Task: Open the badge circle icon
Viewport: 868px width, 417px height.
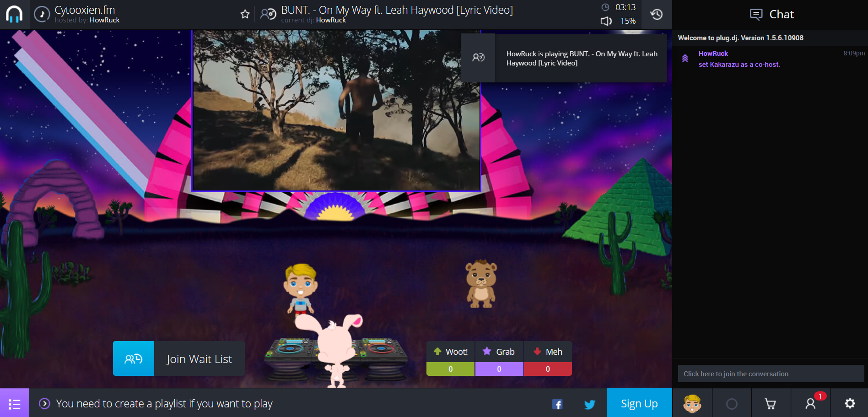Action: click(732, 404)
